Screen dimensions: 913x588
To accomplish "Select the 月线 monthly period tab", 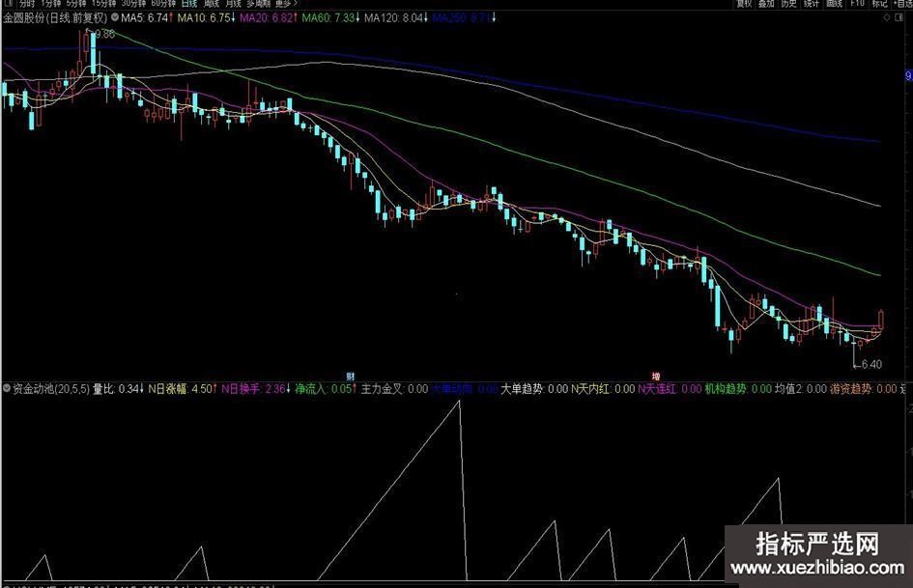I will click(233, 3).
